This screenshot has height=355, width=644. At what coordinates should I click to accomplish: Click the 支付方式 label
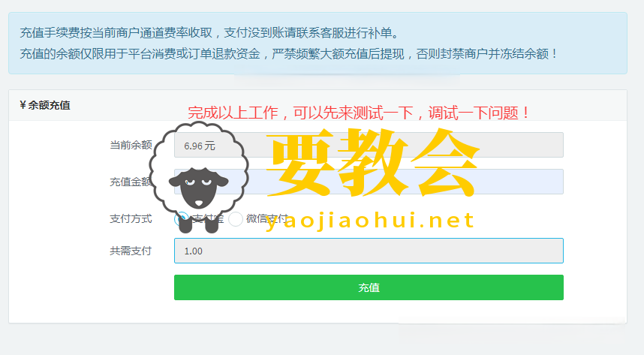[x=131, y=219]
